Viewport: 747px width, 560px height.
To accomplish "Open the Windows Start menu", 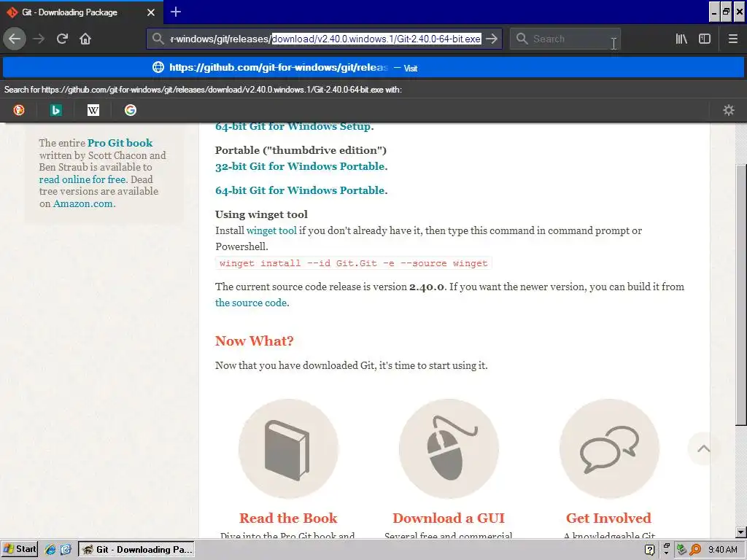I will pyautogui.click(x=20, y=549).
